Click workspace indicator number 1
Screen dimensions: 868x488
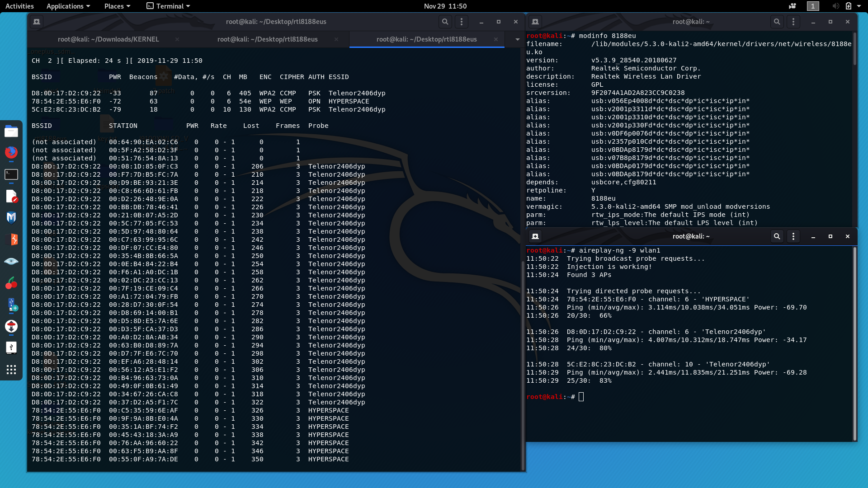click(x=812, y=6)
